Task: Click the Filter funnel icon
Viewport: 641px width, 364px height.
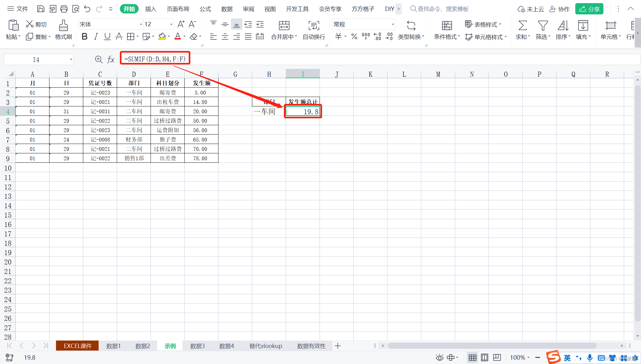Action: pyautogui.click(x=543, y=26)
